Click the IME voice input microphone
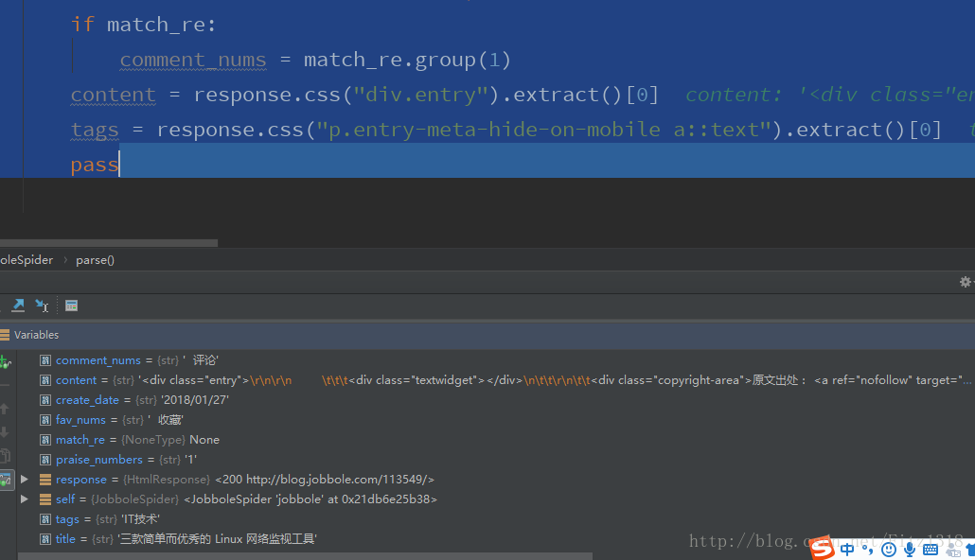 910,550
